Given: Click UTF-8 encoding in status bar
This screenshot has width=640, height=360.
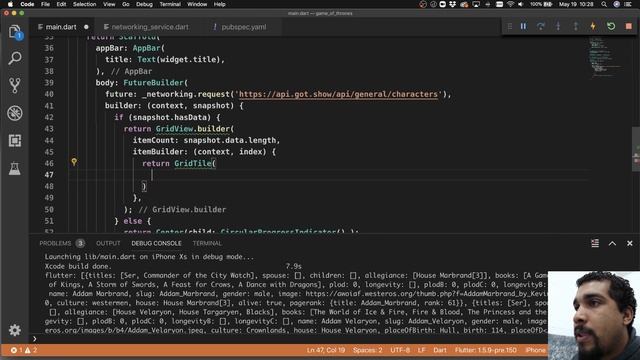Looking at the screenshot, I should [400, 350].
